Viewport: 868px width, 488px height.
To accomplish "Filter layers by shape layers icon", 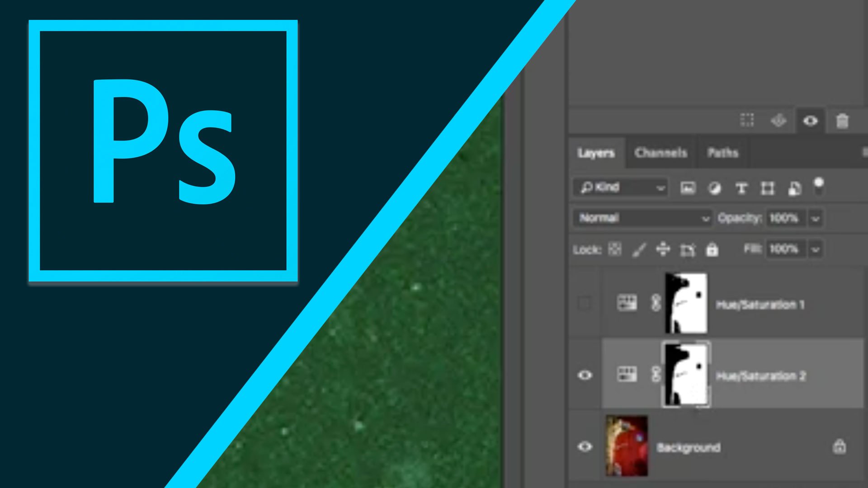I will [768, 188].
